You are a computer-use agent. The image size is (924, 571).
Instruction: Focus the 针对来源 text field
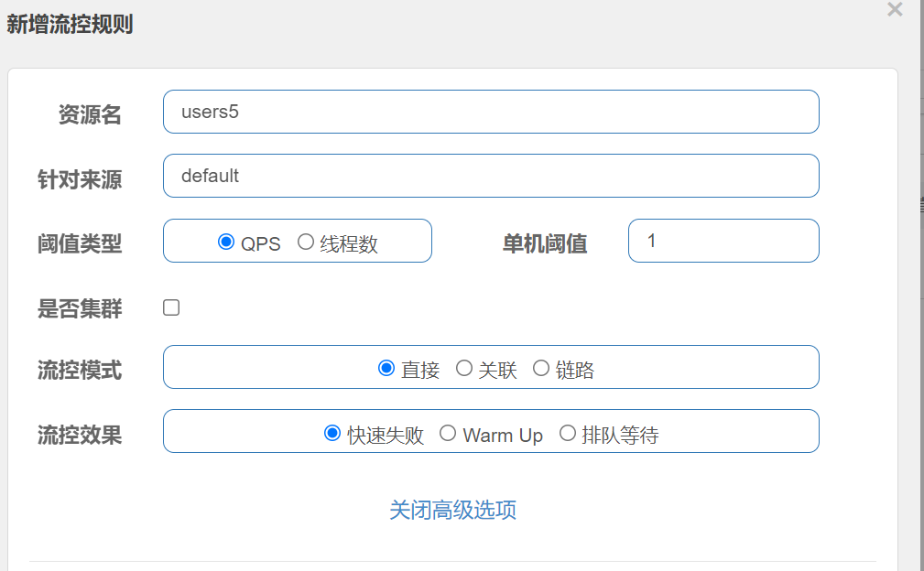(x=490, y=176)
